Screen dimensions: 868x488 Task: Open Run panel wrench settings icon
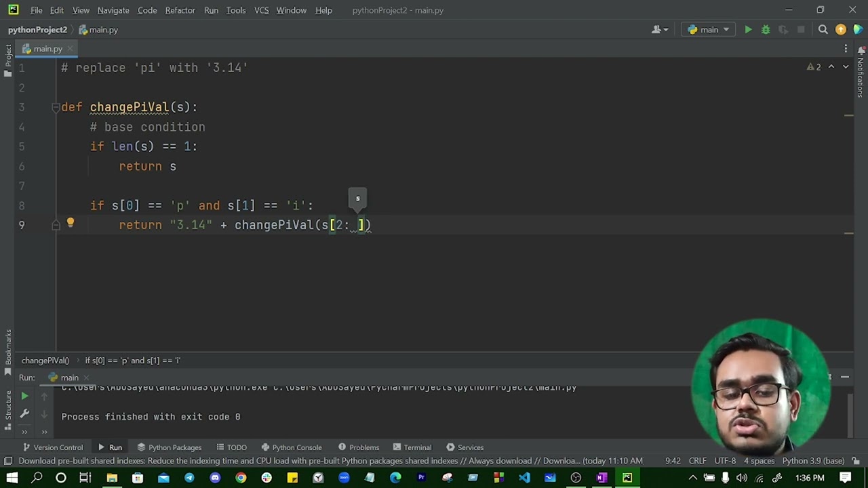pyautogui.click(x=24, y=413)
